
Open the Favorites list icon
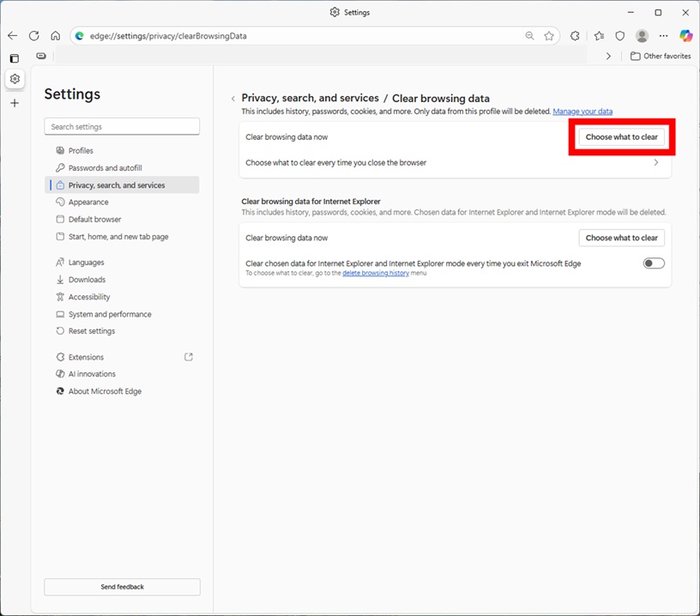pos(598,36)
